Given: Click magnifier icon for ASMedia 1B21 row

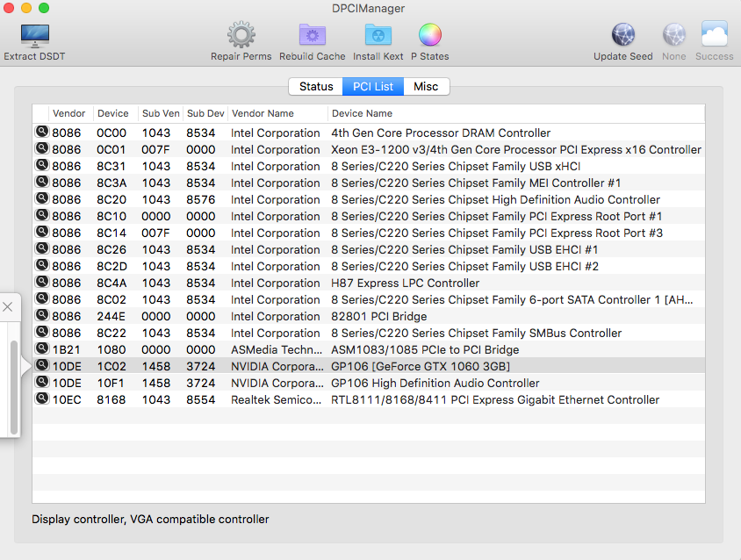Looking at the screenshot, I should 42,348.
